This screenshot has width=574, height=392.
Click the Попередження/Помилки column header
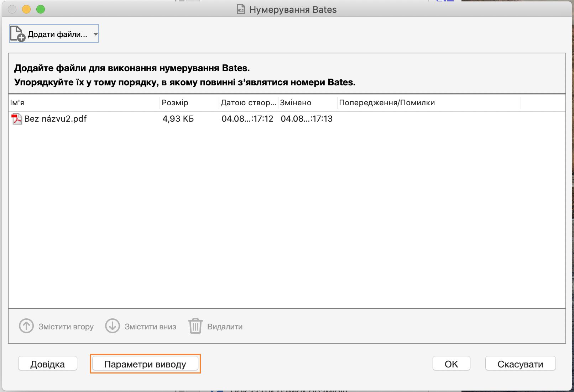(x=429, y=103)
